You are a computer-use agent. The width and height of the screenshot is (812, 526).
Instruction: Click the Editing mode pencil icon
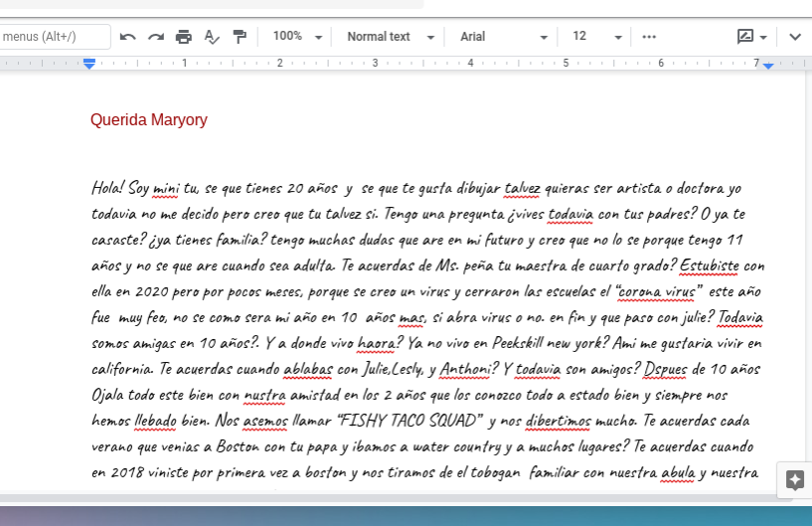coord(745,36)
